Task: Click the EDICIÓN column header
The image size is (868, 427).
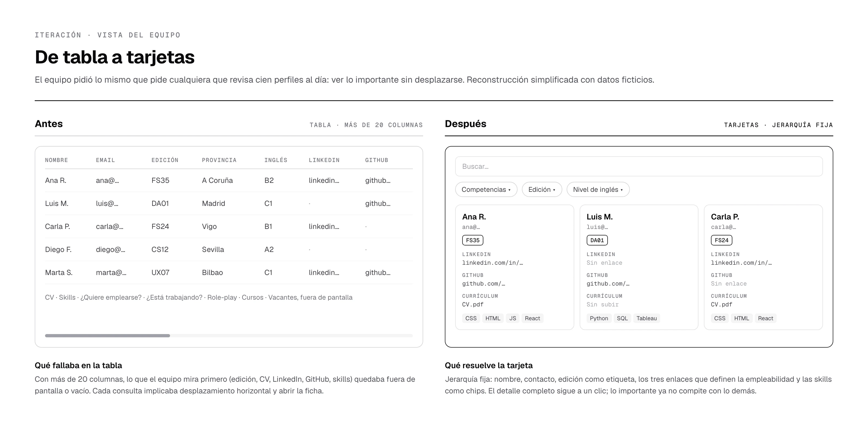Action: (165, 160)
